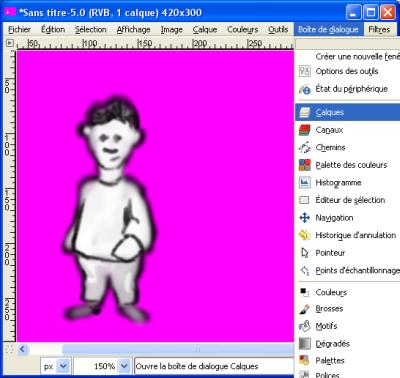
Task: Choose Éditeur de sélection entry
Action: tap(350, 200)
